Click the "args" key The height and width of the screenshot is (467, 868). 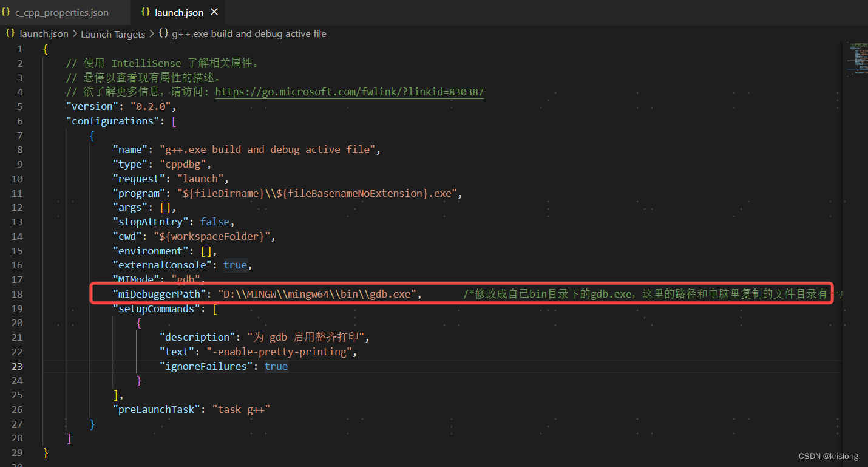point(131,208)
